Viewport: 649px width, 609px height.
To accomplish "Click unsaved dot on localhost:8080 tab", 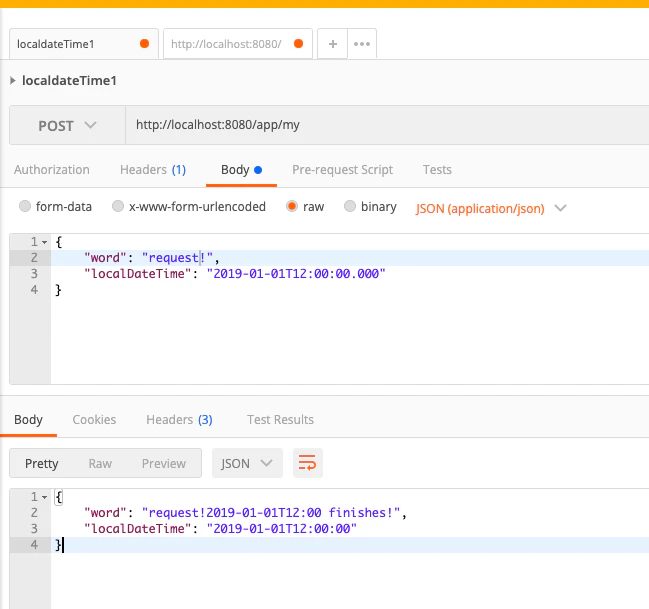I will (298, 43).
